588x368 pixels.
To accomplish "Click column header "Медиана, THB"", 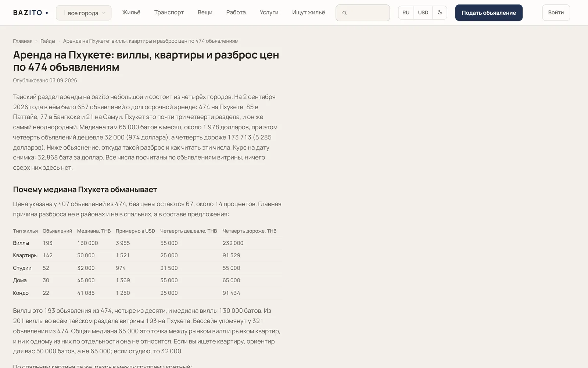I will 94,231.
